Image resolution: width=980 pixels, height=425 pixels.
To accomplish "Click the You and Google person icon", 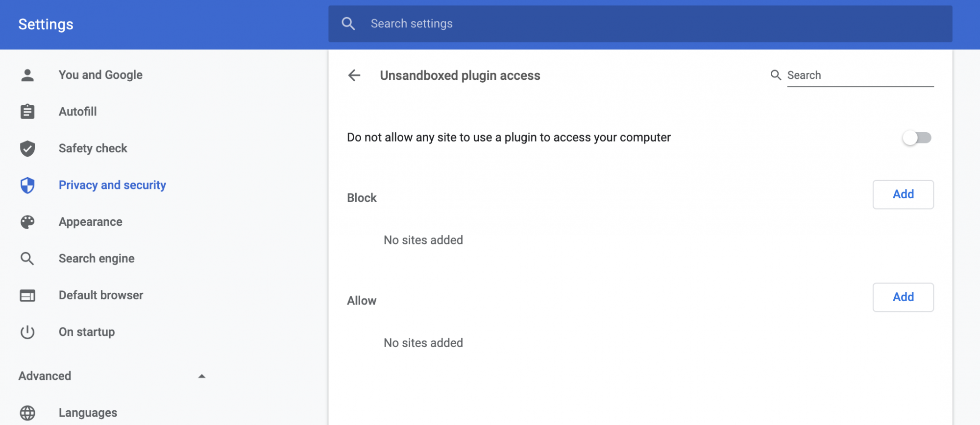I will (x=27, y=75).
